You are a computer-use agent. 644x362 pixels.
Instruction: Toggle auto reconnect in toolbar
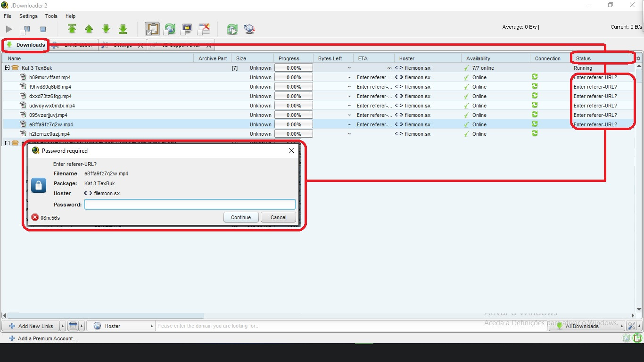tap(169, 29)
